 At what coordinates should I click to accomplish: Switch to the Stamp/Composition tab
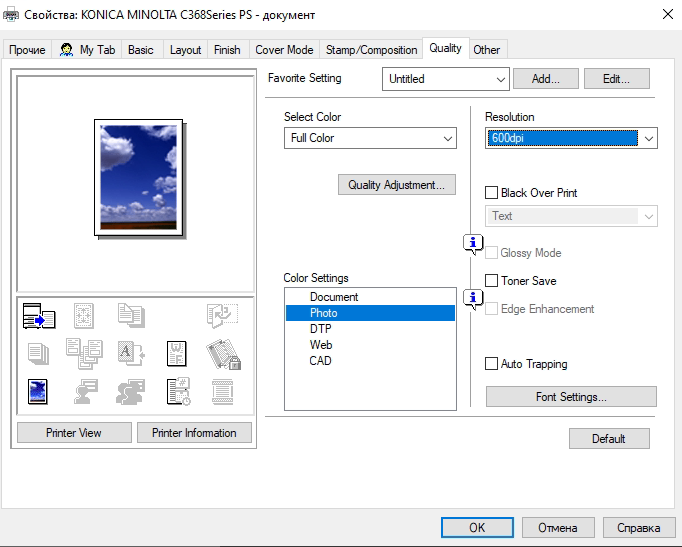(x=371, y=50)
